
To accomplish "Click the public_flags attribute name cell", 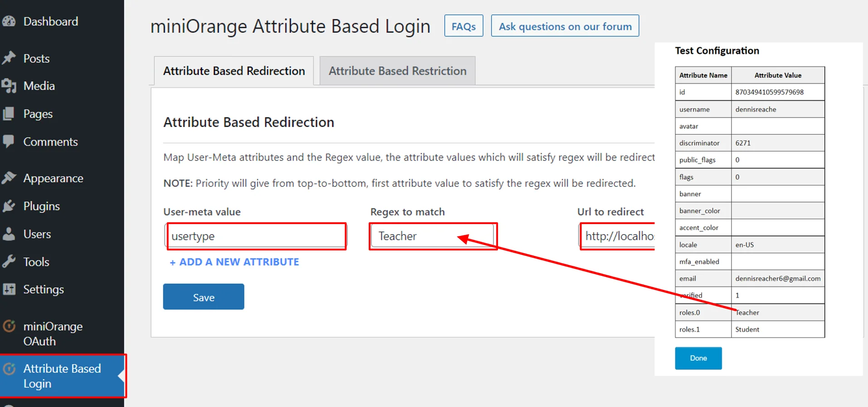I will click(x=703, y=160).
